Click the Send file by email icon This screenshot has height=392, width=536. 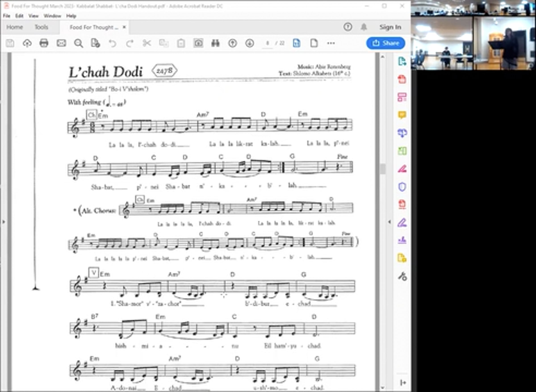tap(61, 43)
